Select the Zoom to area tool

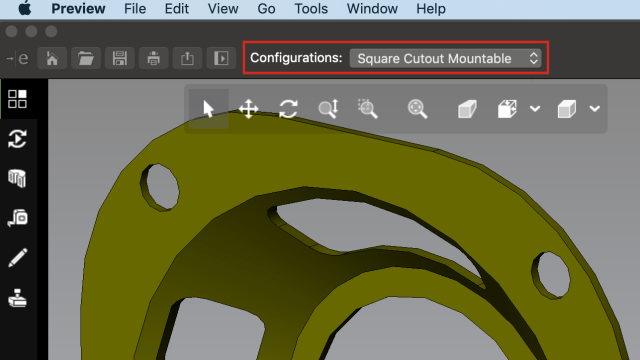pos(367,109)
